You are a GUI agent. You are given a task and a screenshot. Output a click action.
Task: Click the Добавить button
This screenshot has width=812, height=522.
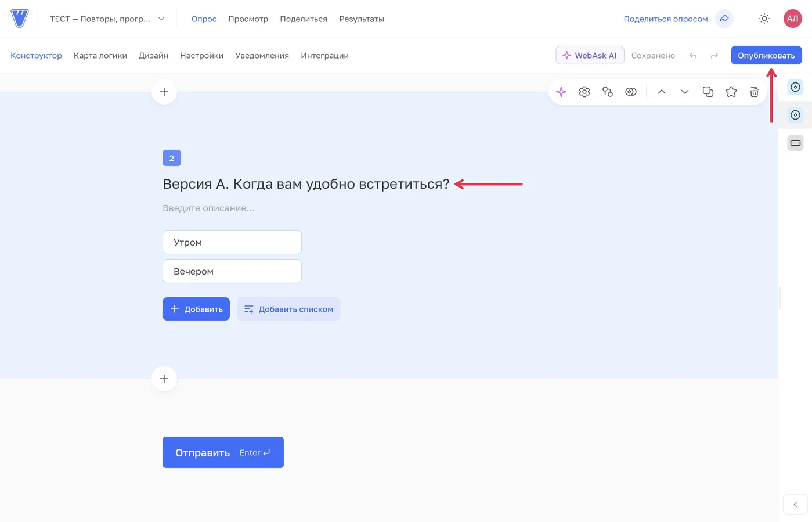[196, 309]
